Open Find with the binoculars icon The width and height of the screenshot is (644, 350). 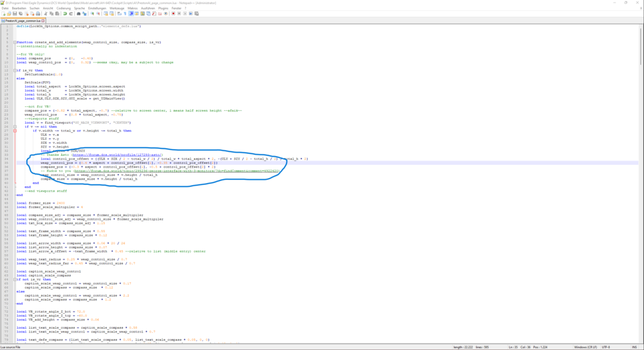click(x=79, y=14)
